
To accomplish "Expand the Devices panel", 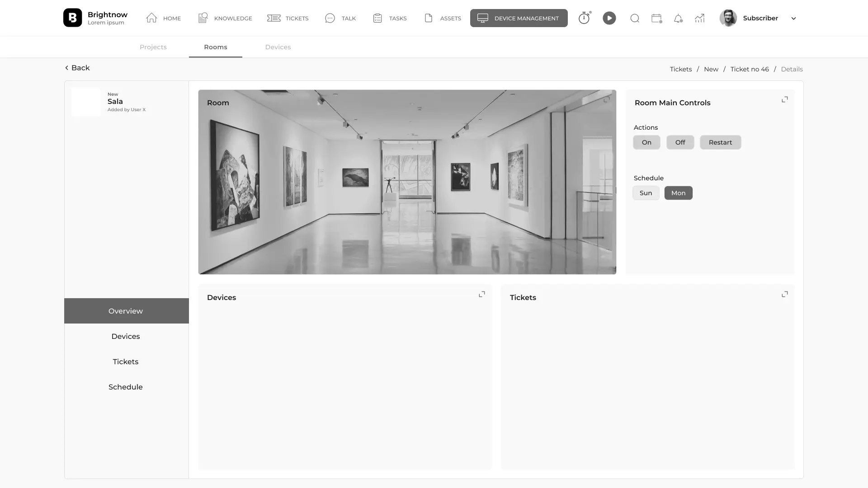I will 482,294.
